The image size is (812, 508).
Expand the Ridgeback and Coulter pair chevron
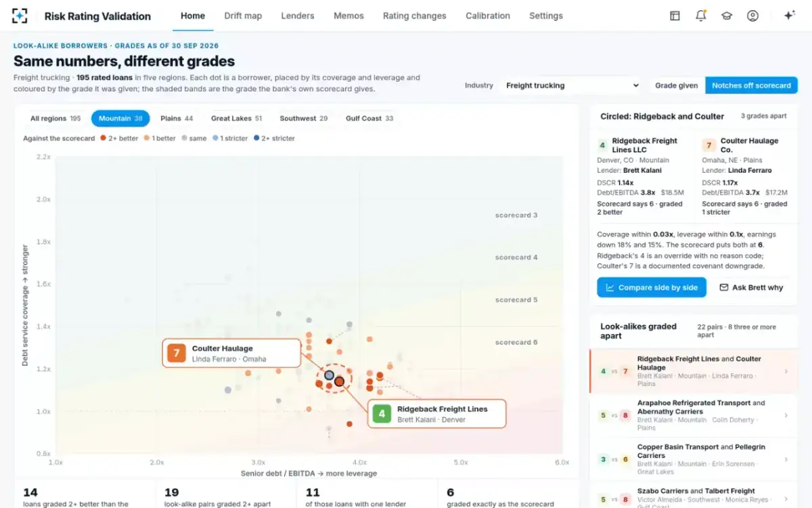786,371
